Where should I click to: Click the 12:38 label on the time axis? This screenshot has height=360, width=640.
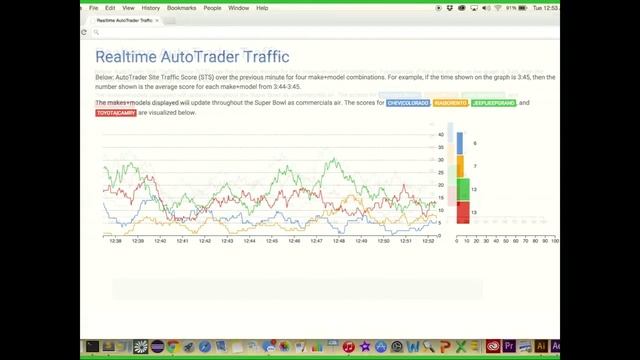click(116, 241)
